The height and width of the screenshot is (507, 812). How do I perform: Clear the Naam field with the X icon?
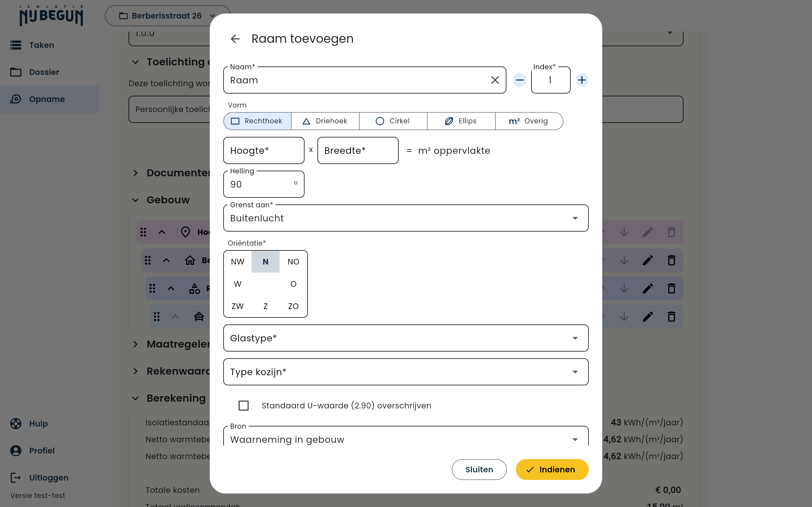click(495, 80)
